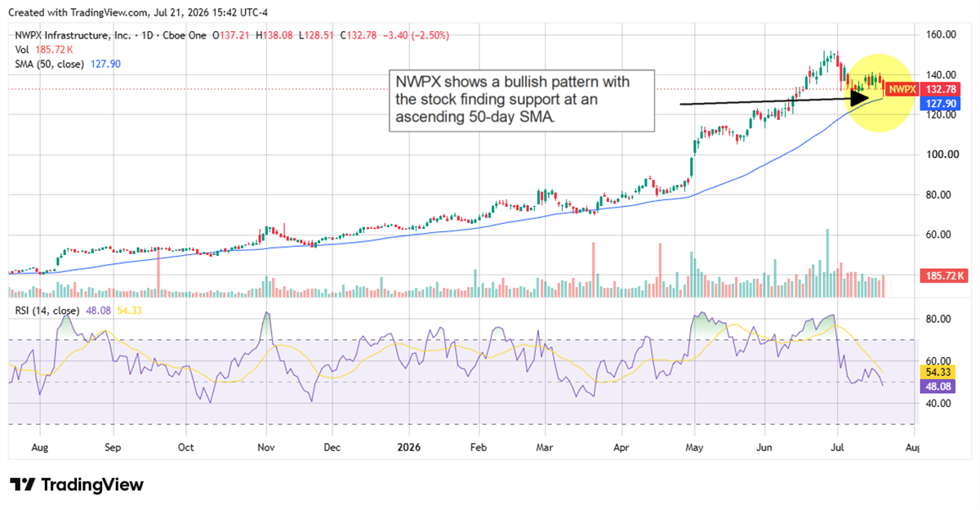Click the bullish pattern annotation text box
The width and height of the screenshot is (980, 510).
(521, 100)
